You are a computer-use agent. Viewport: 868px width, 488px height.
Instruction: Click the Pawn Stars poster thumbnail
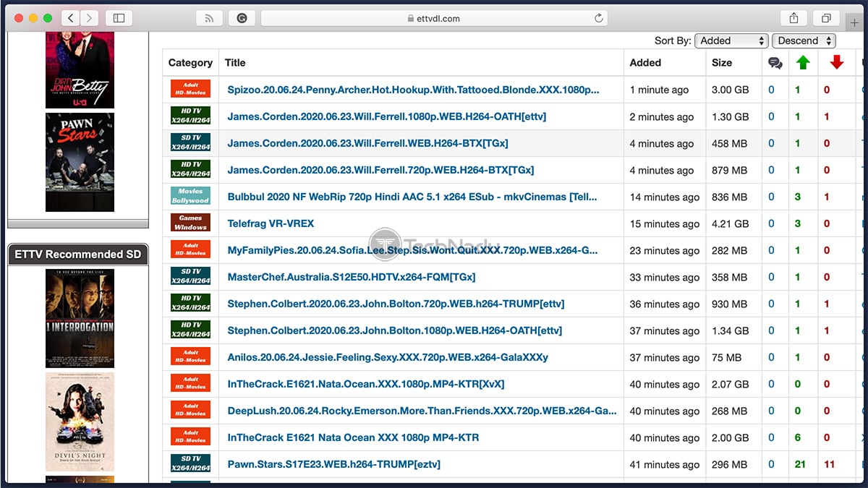tap(80, 162)
